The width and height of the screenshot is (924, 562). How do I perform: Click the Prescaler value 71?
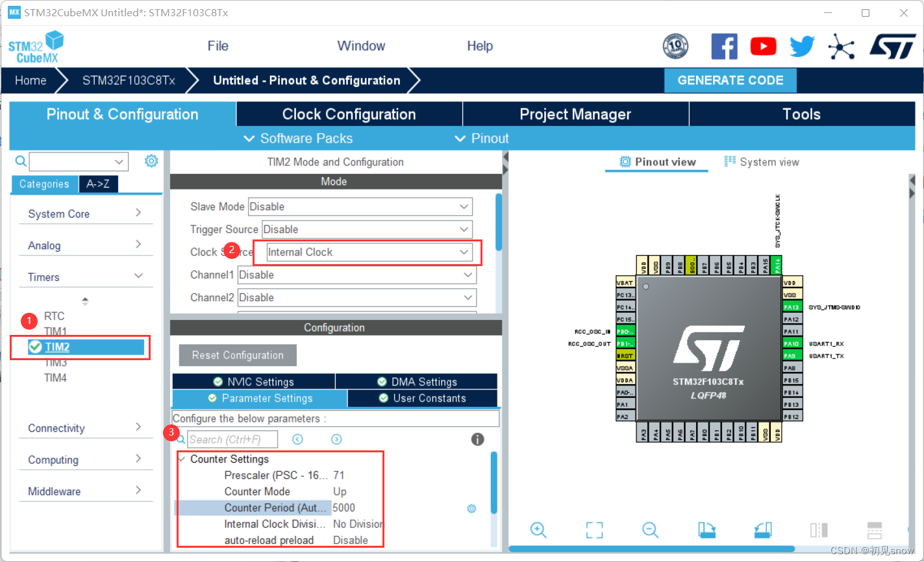(339, 475)
